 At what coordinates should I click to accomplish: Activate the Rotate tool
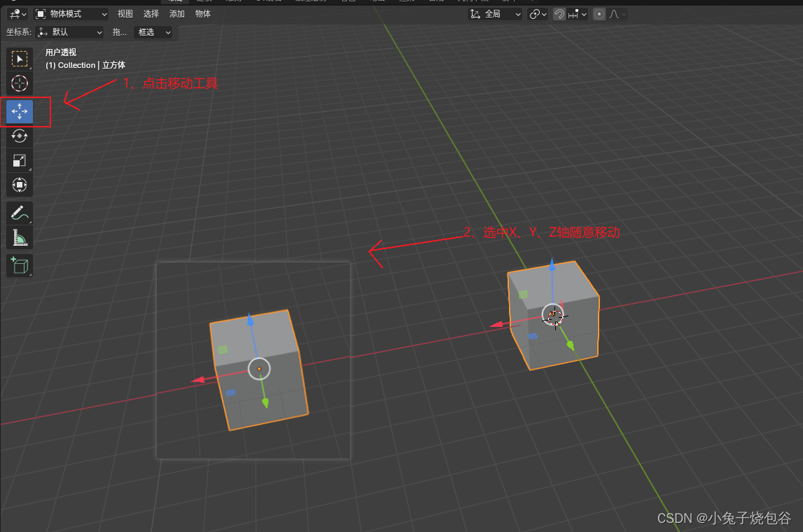click(20, 136)
